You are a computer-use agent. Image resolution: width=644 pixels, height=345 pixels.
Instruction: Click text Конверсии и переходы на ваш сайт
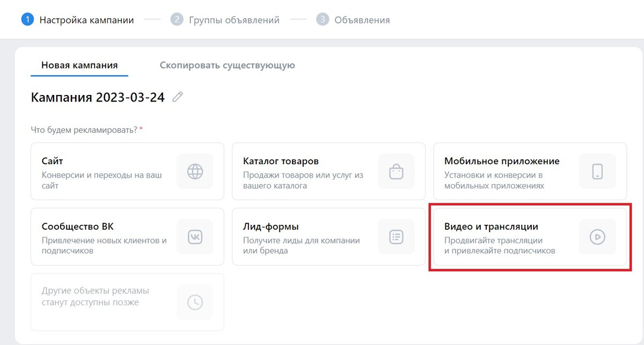102,180
